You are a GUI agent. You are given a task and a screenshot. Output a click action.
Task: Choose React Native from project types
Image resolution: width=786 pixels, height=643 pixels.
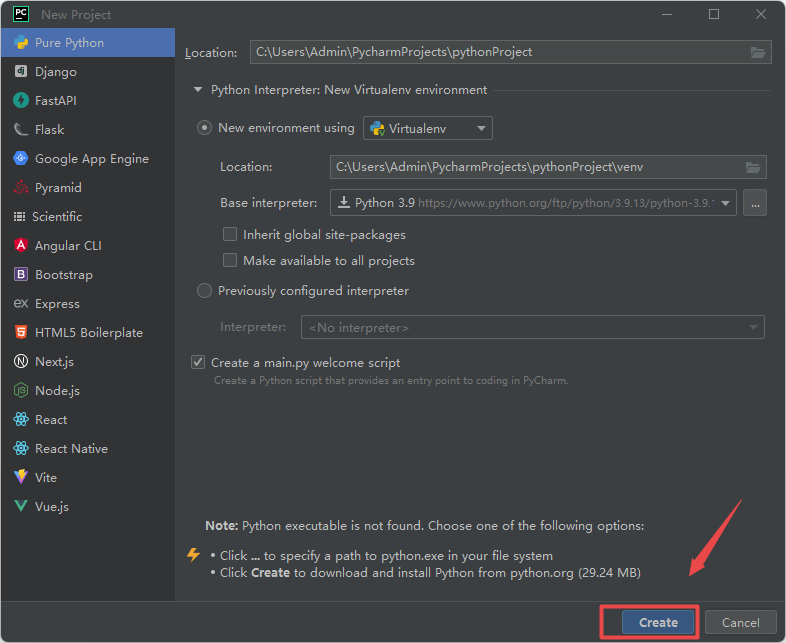click(71, 449)
